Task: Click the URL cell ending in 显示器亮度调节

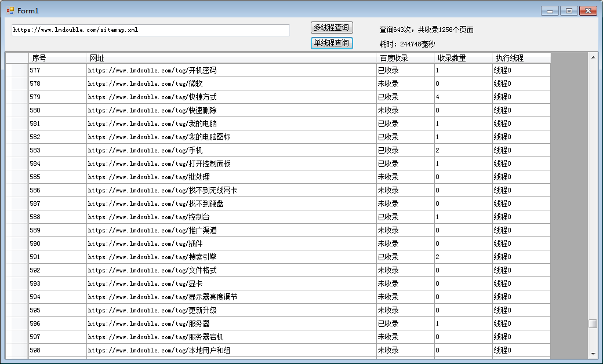Action: [231, 297]
